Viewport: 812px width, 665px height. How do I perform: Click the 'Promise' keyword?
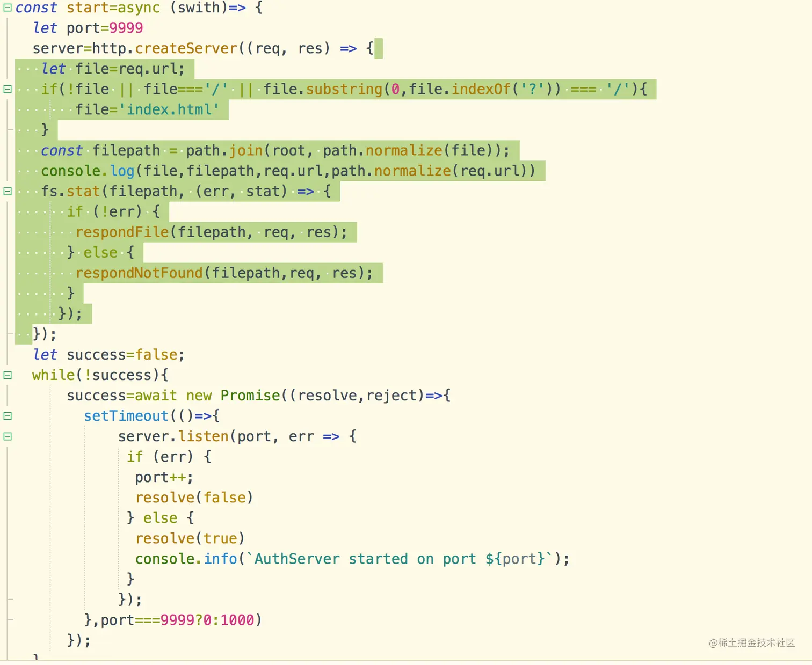(250, 396)
